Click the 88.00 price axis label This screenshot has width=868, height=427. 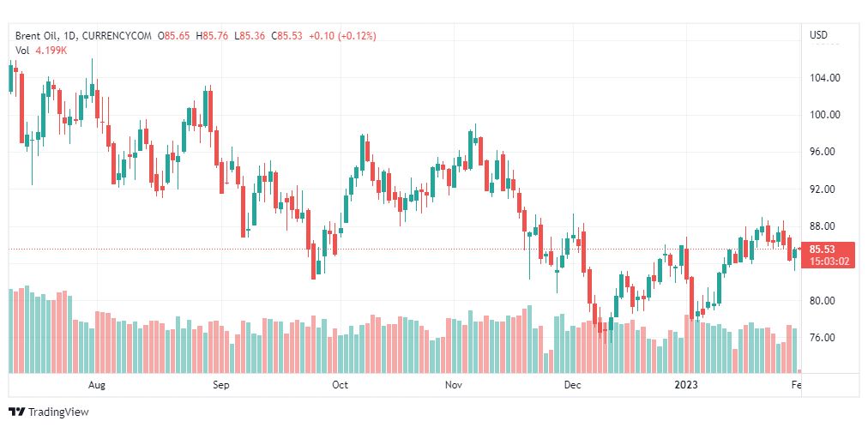825,226
